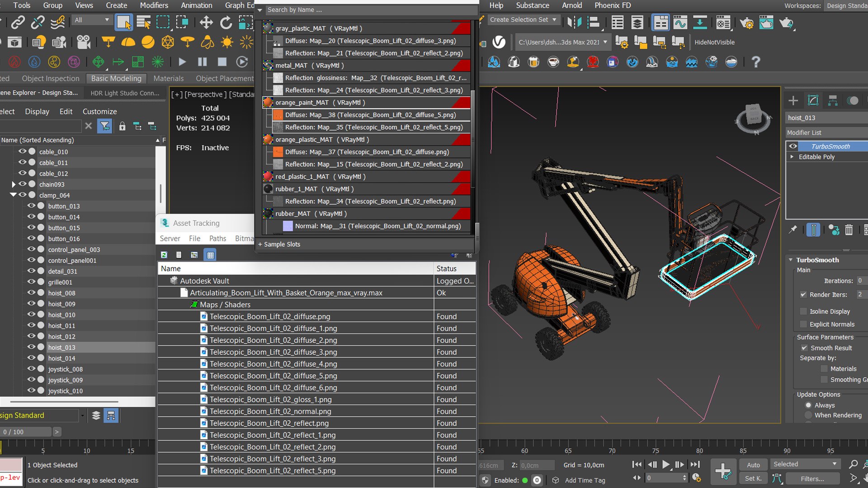The width and height of the screenshot is (868, 488).
Task: Open Select by Name tool
Action: pos(144,22)
